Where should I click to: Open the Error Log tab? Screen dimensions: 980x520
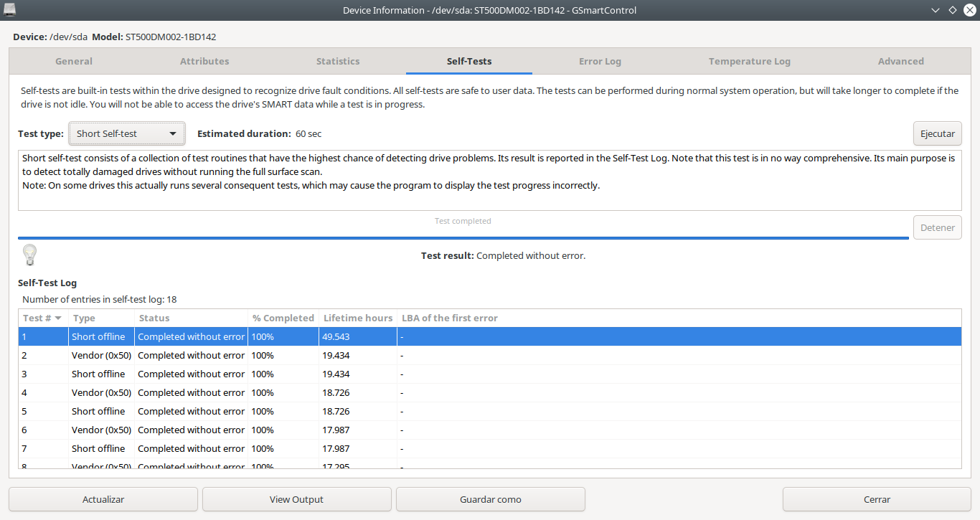[x=600, y=61]
